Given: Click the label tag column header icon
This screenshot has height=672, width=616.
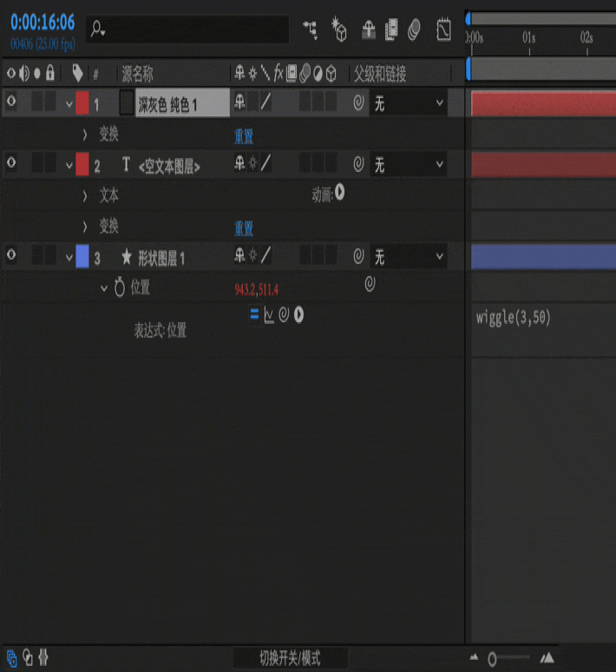Looking at the screenshot, I should pyautogui.click(x=77, y=73).
